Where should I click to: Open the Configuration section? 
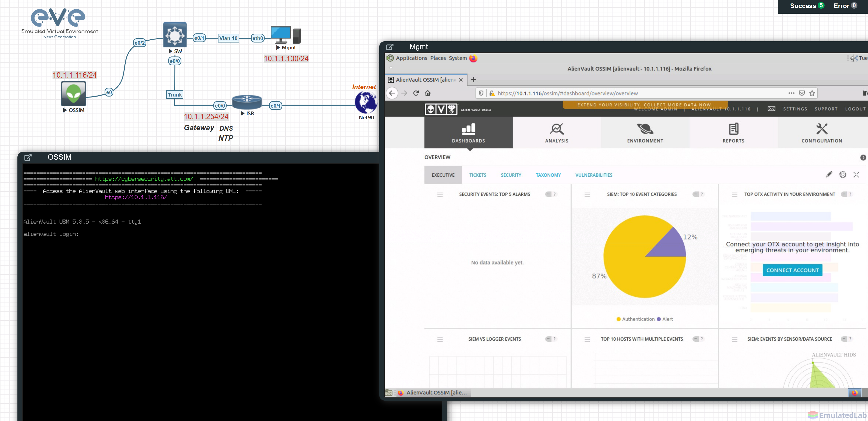tap(822, 133)
